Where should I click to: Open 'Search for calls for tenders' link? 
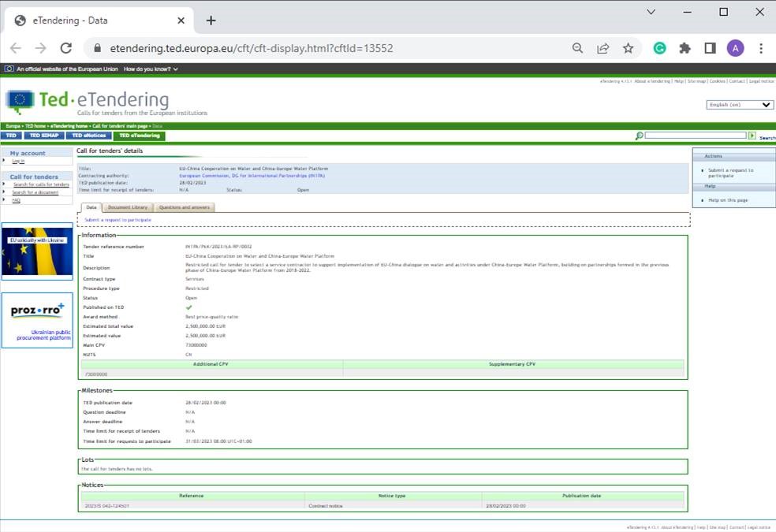(41, 184)
